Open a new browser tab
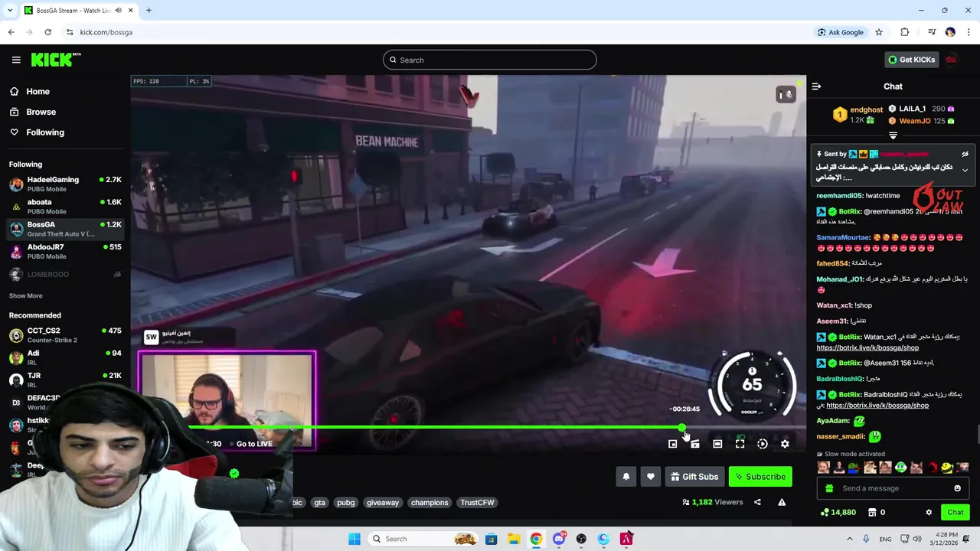Image resolution: width=980 pixels, height=551 pixels. tap(149, 10)
